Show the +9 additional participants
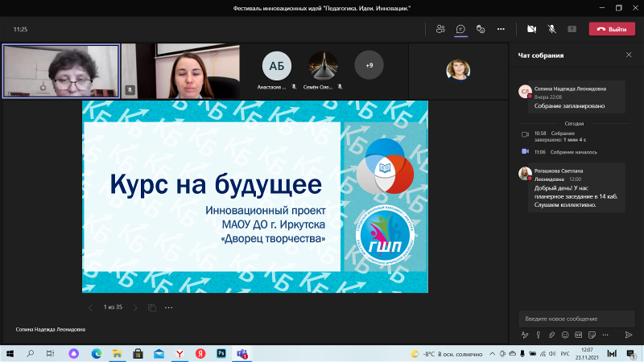 click(369, 64)
